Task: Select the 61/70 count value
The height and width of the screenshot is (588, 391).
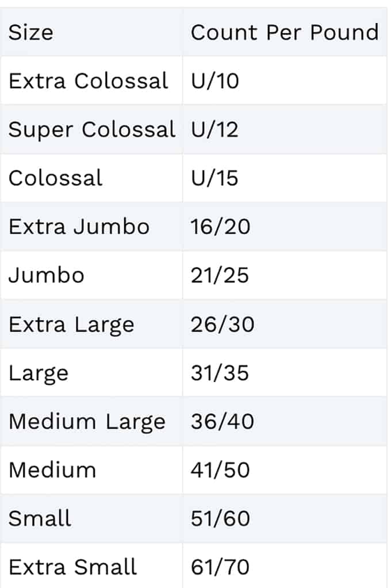Action: (x=220, y=567)
